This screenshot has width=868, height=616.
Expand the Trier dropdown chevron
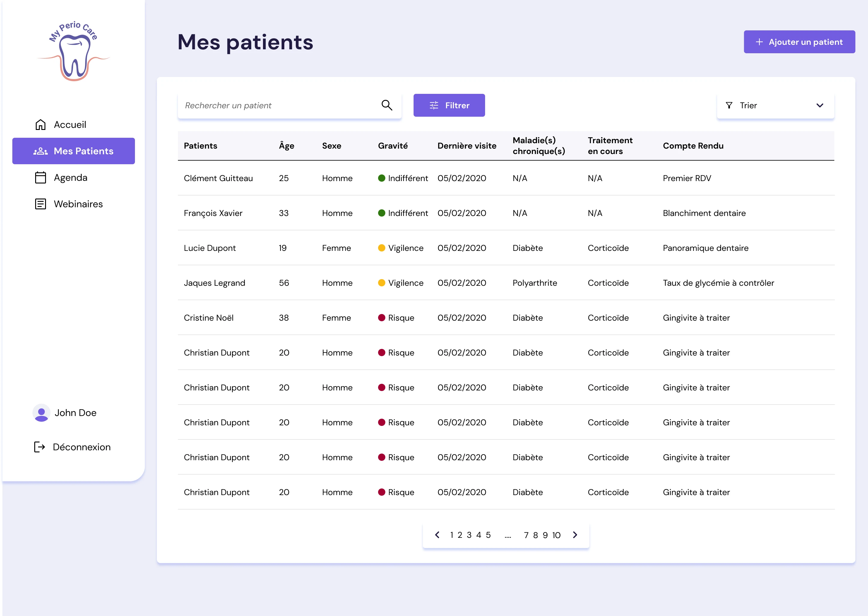click(820, 106)
